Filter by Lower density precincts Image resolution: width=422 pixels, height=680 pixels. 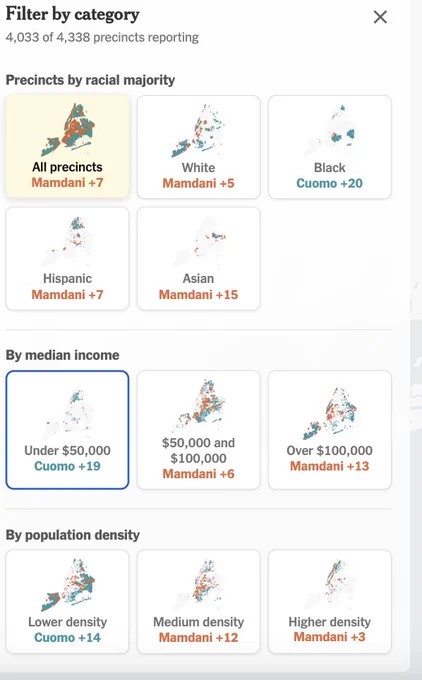click(67, 602)
